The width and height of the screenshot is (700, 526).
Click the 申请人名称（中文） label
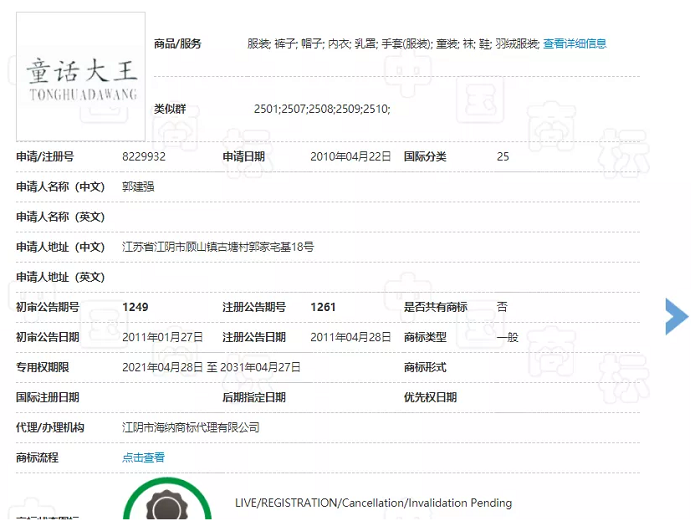click(x=60, y=187)
